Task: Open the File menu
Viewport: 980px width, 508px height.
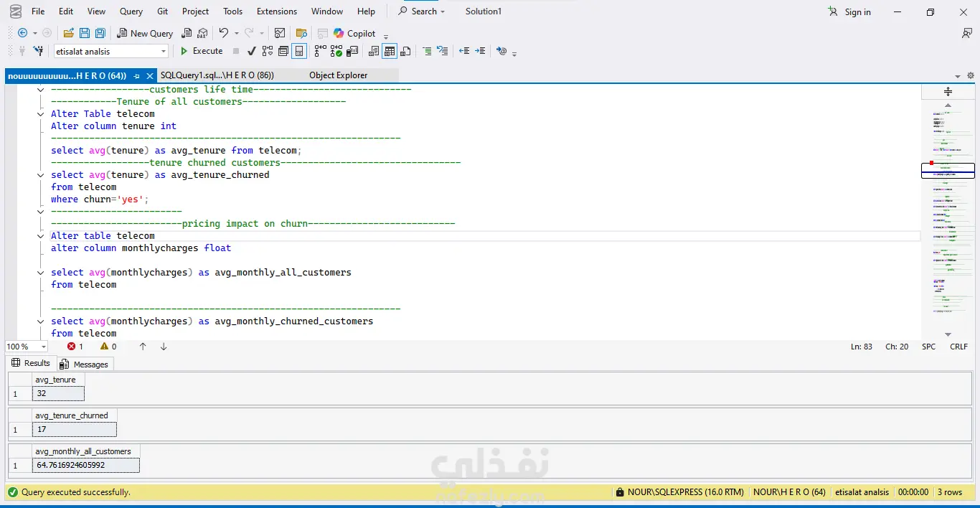Action: 38,11
